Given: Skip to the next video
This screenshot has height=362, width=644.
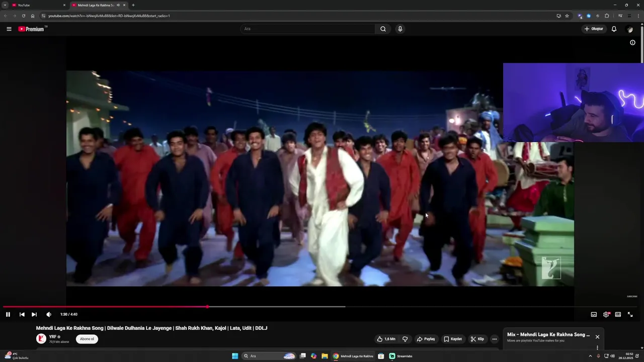Looking at the screenshot, I should click(34, 314).
